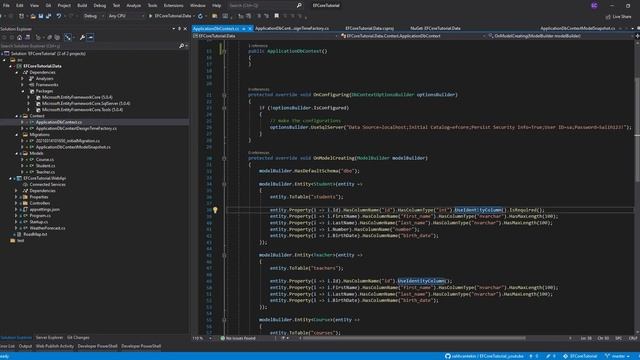Select appsettings.json in Solution Explorer

point(44,209)
